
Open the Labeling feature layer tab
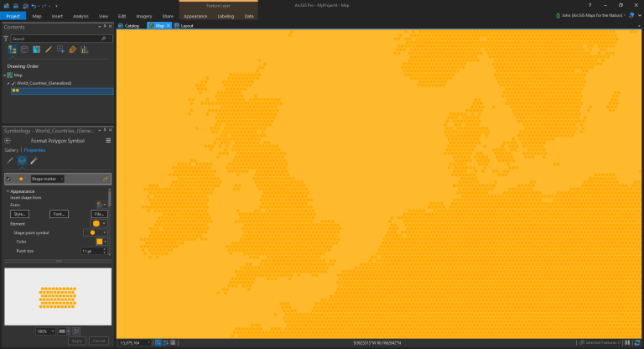[x=226, y=16]
